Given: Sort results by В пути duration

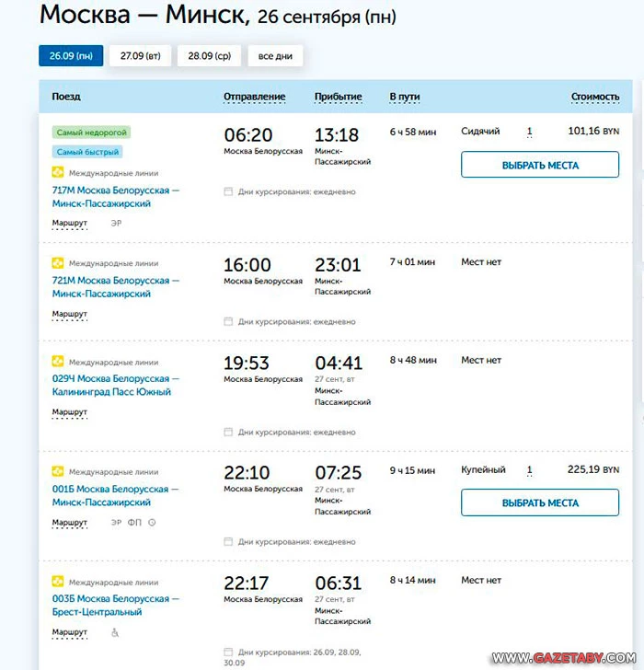Looking at the screenshot, I should (x=405, y=97).
